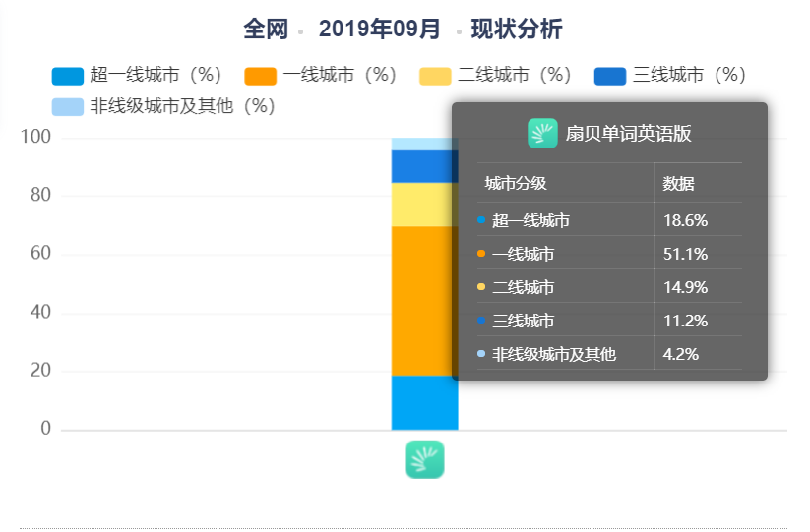
Task: Click title text 全网
Action: click(x=266, y=29)
